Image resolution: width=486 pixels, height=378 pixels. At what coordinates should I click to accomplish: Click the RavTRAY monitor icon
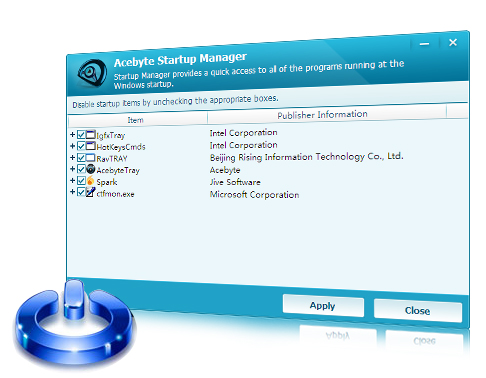[91, 157]
